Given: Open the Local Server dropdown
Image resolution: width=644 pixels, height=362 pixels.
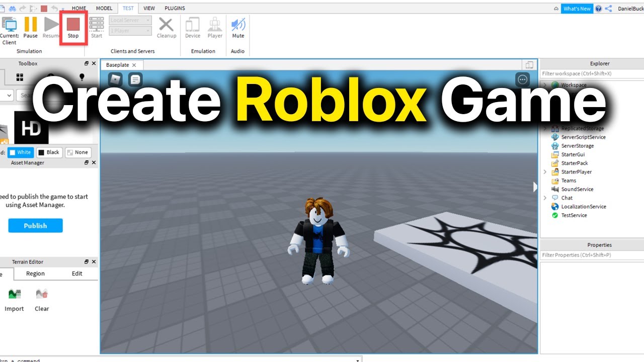Looking at the screenshot, I should pyautogui.click(x=130, y=20).
